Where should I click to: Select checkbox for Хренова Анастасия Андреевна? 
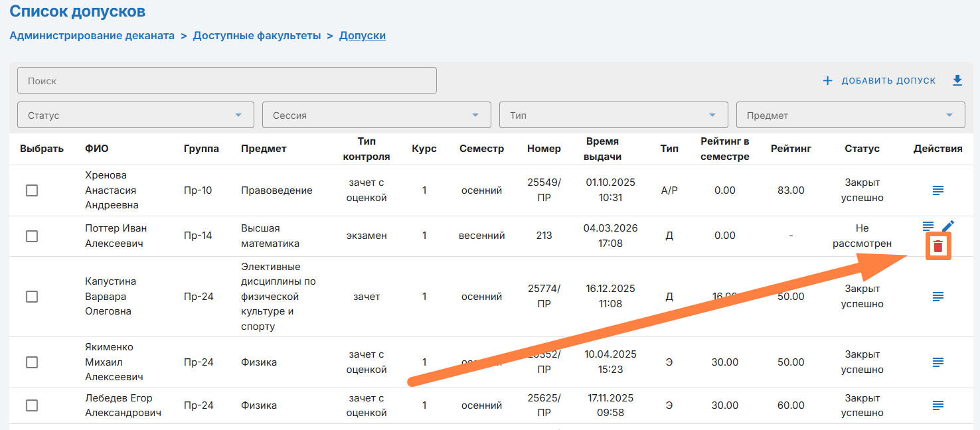coord(32,190)
